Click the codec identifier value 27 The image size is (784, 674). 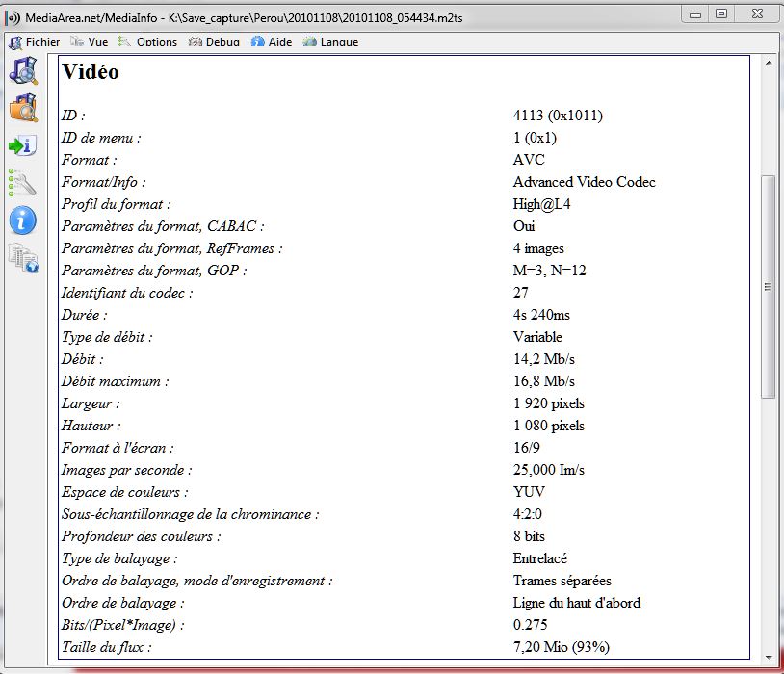[x=520, y=293]
